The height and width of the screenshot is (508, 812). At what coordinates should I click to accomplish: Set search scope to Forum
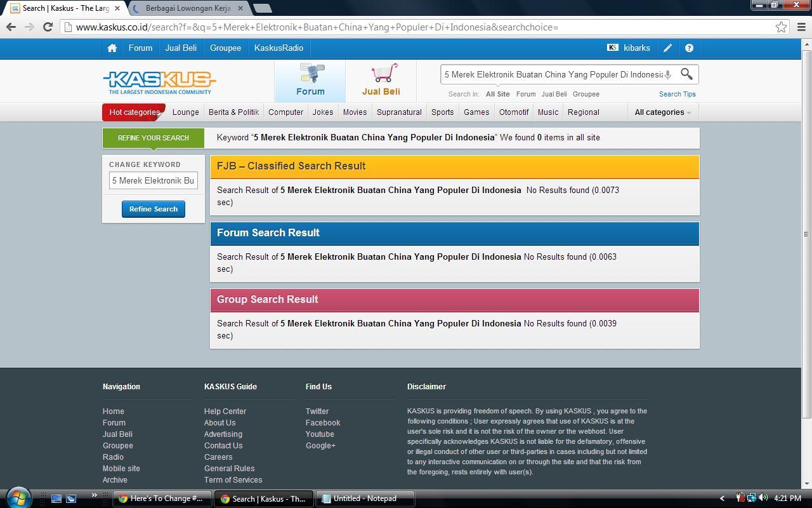(x=526, y=94)
